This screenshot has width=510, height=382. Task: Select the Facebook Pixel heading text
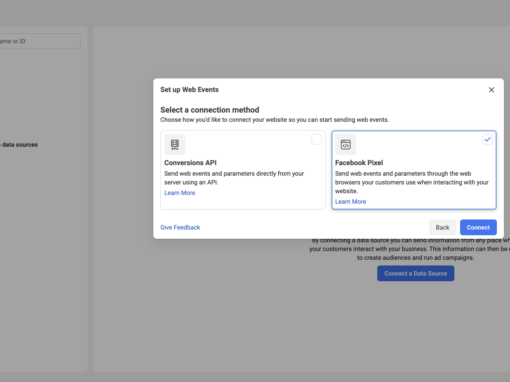coord(359,163)
